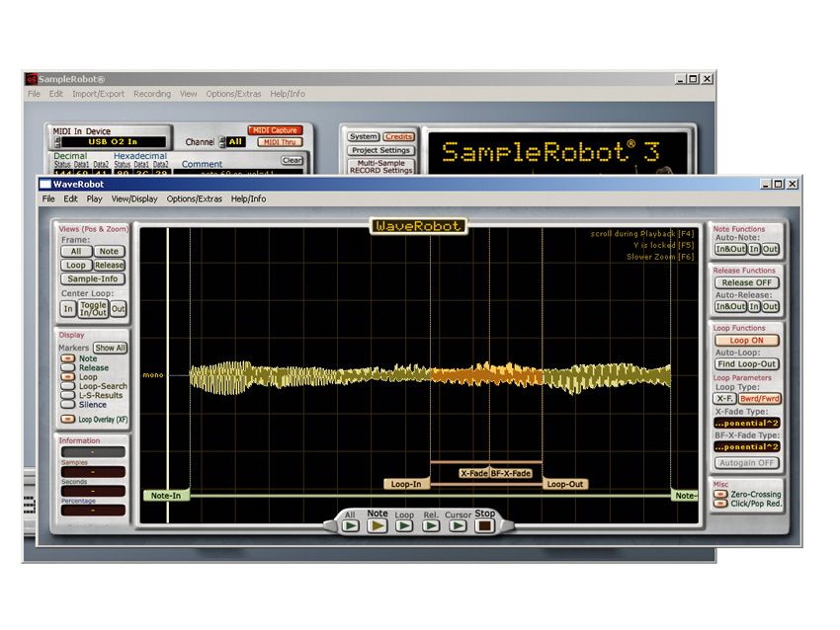Viewport: 840px width, 630px height.
Task: Center loop on In point
Action: point(68,309)
